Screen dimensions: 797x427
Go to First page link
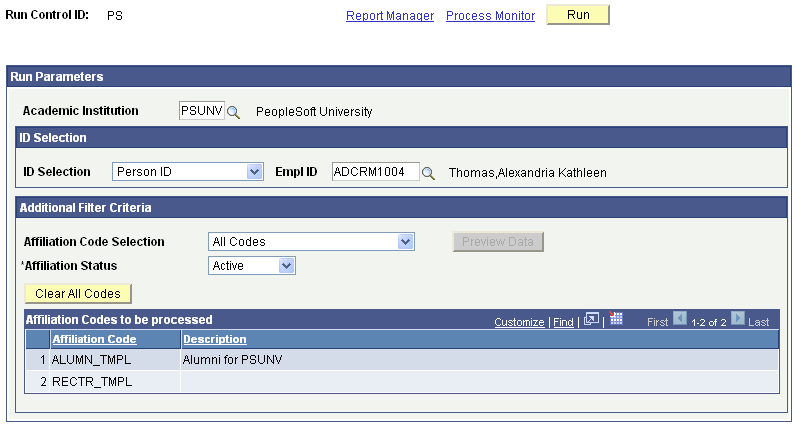[x=657, y=322]
